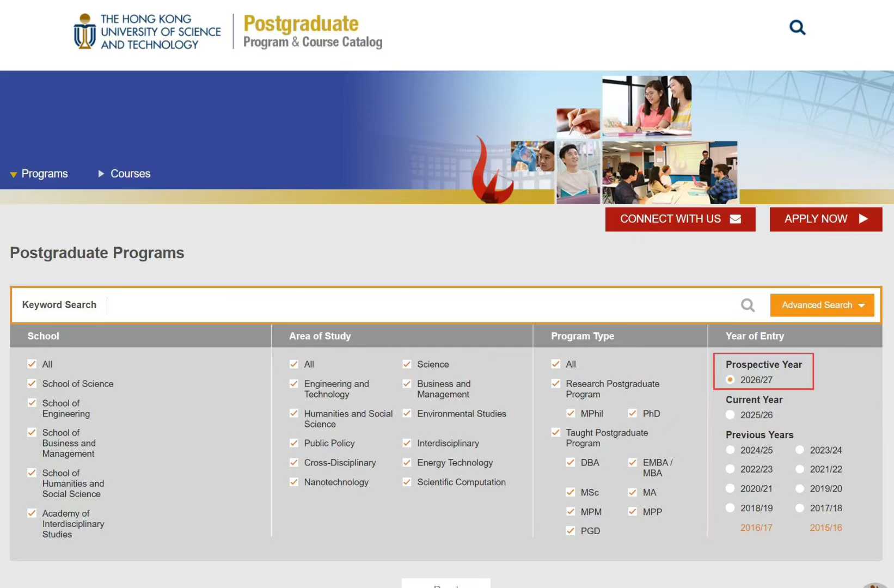Choose the 2023/24 previous year option
This screenshot has height=588, width=894.
(800, 450)
